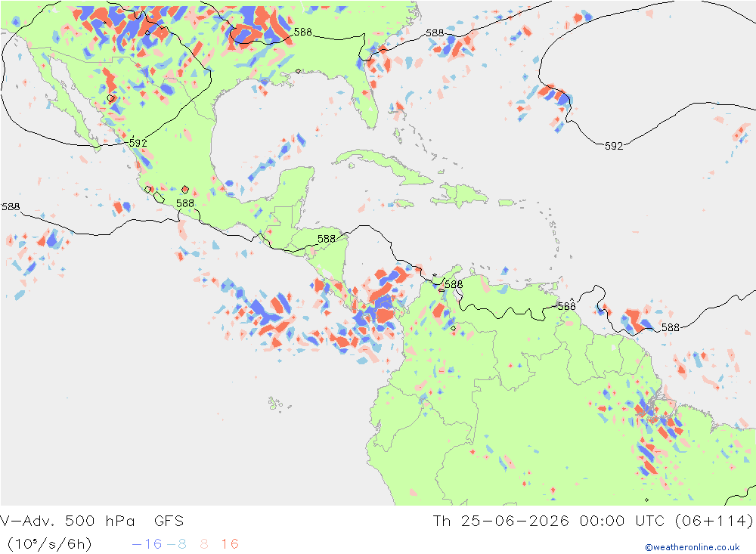Click the units label '(10⁵/s/6h)'

click(49, 544)
